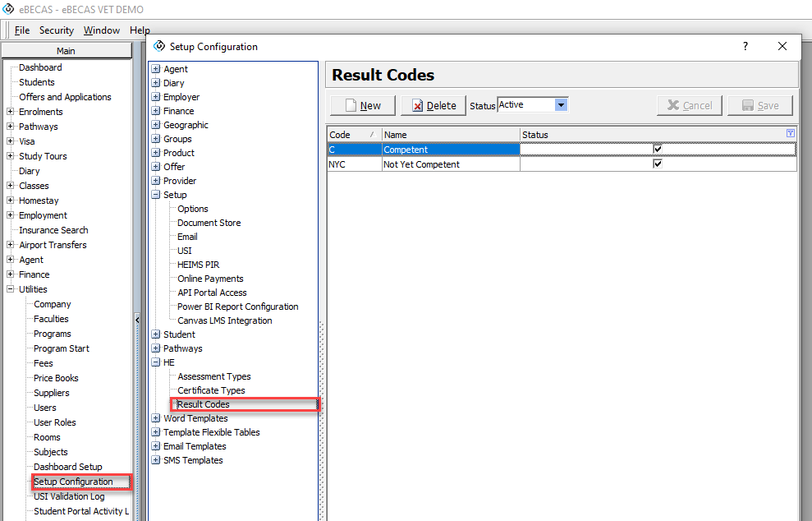
Task: Click the Main panel header button
Action: click(66, 51)
